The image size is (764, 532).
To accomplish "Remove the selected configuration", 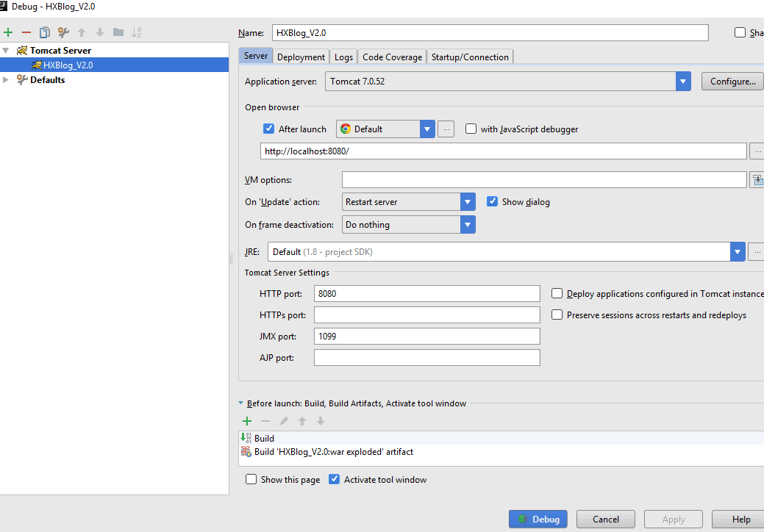I will pyautogui.click(x=26, y=32).
